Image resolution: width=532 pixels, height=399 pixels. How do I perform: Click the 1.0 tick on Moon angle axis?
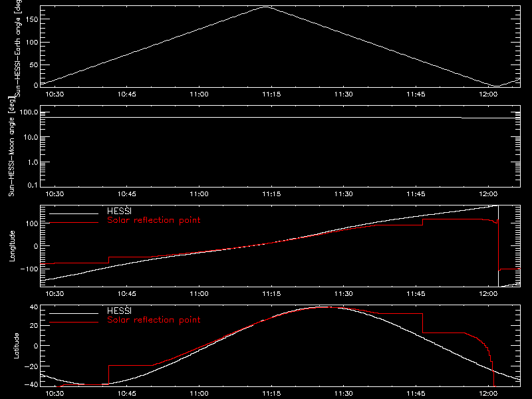point(33,162)
